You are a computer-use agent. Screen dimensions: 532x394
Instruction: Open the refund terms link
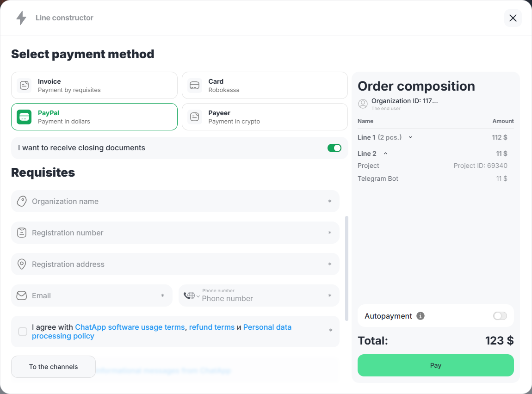pos(211,327)
